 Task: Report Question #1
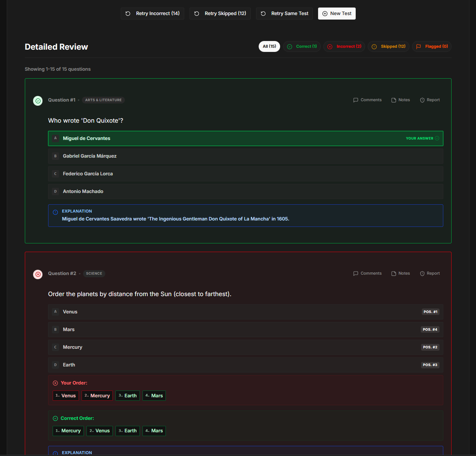point(430,100)
